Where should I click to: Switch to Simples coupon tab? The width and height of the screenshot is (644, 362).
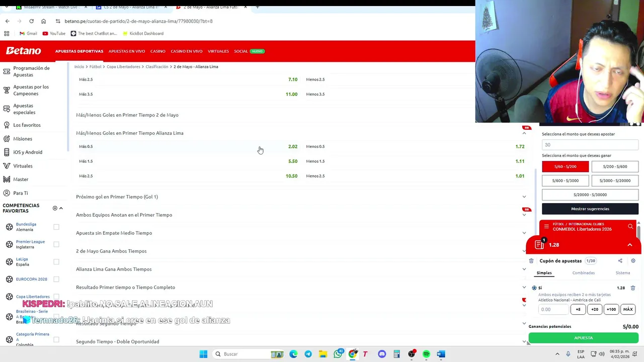544,273
